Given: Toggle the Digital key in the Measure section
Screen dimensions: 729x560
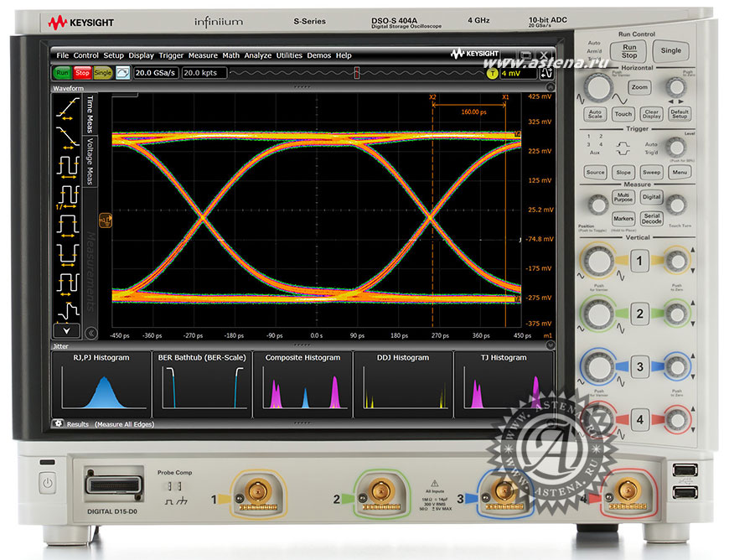Looking at the screenshot, I should [651, 197].
